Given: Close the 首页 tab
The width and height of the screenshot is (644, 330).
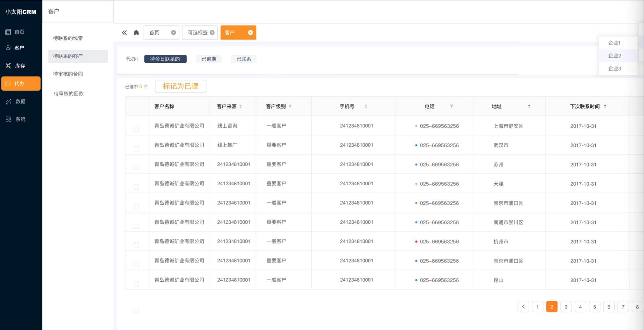Looking at the screenshot, I should click(x=173, y=33).
